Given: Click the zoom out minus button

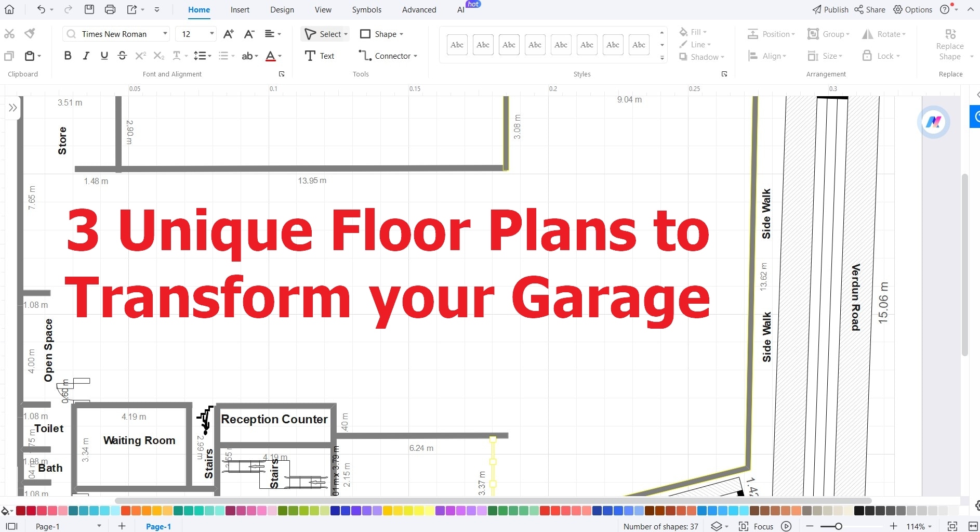Looking at the screenshot, I should pos(810,526).
